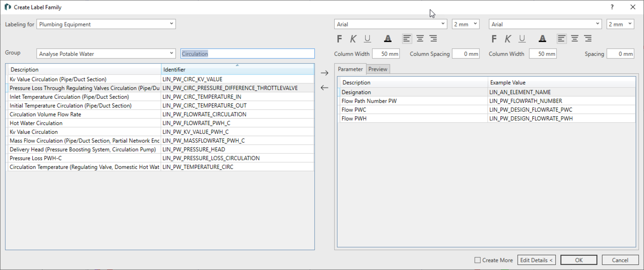The image size is (644, 270).
Task: Confirm with the OK button
Action: click(579, 260)
